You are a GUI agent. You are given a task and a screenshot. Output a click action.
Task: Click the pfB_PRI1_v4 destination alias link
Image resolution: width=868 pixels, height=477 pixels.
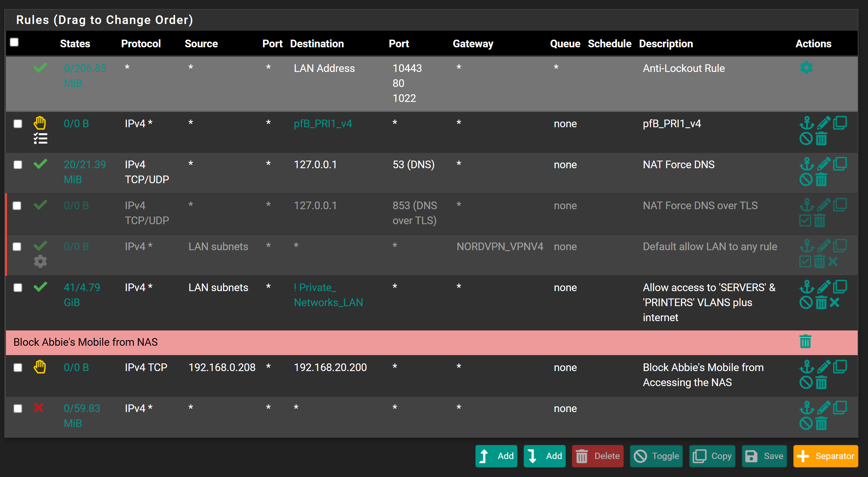pos(323,124)
